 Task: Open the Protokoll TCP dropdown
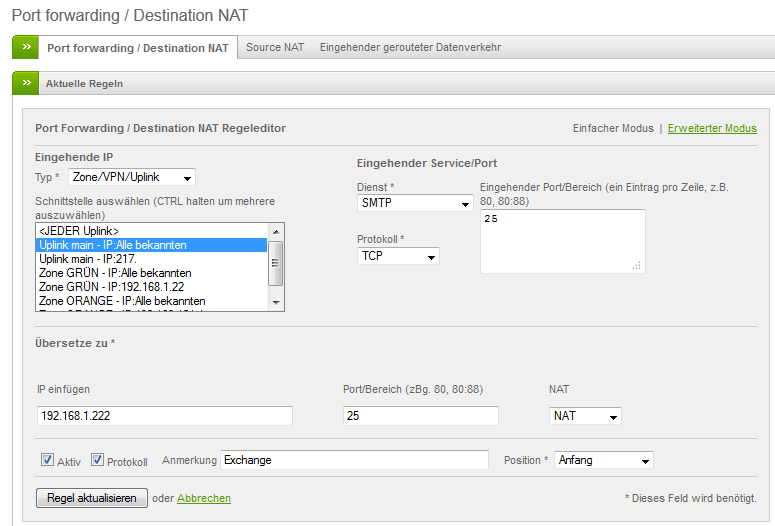pos(398,257)
